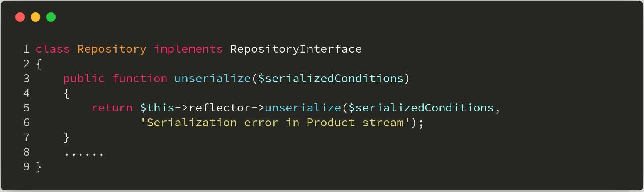Click the closing brace on line 9
The width and height of the screenshot is (644, 192).
click(39, 167)
